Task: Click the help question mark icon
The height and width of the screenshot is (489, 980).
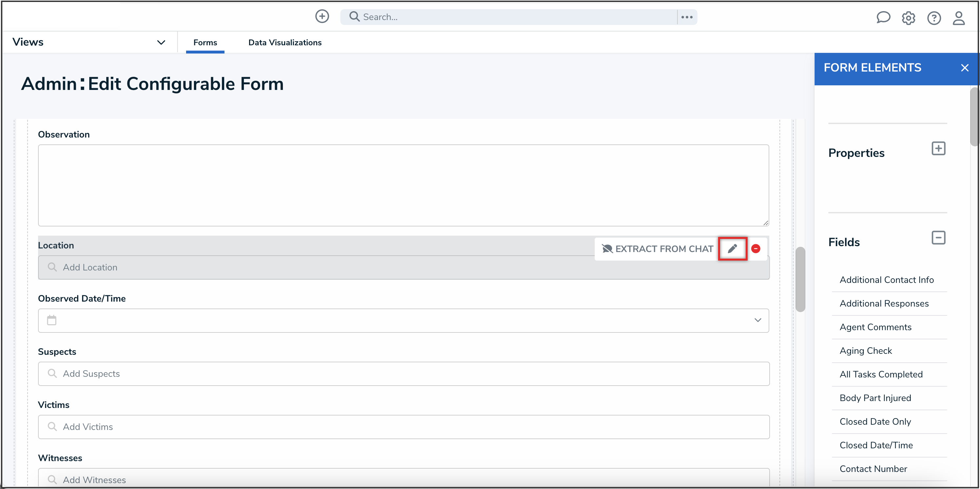Action: (x=934, y=18)
